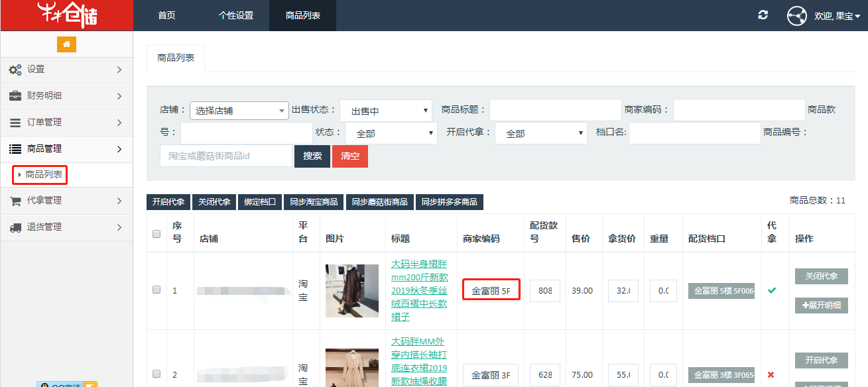Open the 选择店铺 store dropdown
The width and height of the screenshot is (868, 387).
[239, 111]
